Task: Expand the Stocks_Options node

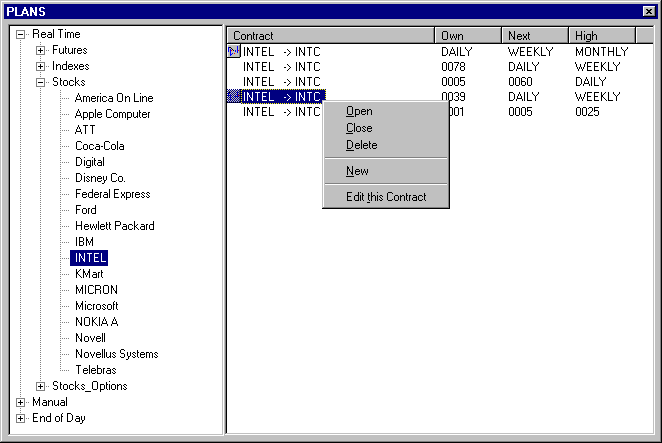Action: [x=40, y=386]
